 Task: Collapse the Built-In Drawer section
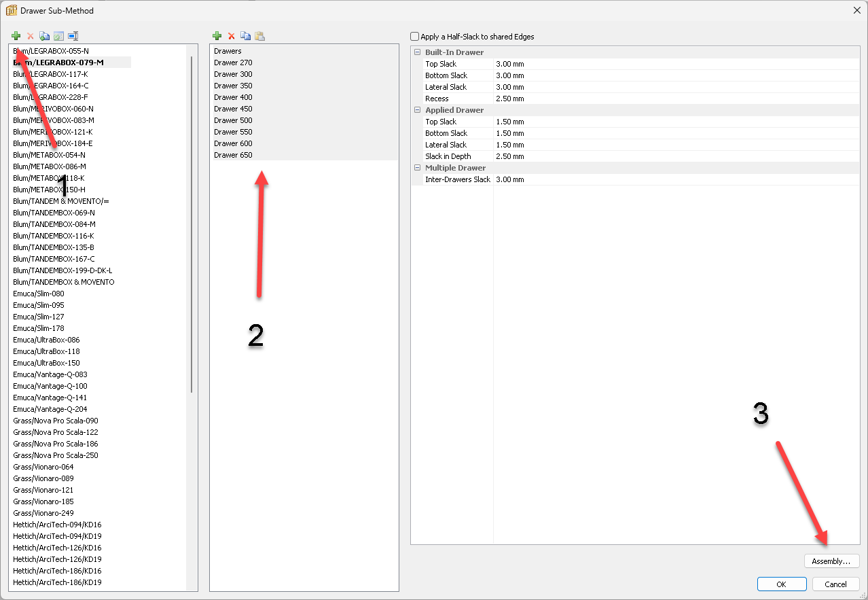(417, 52)
